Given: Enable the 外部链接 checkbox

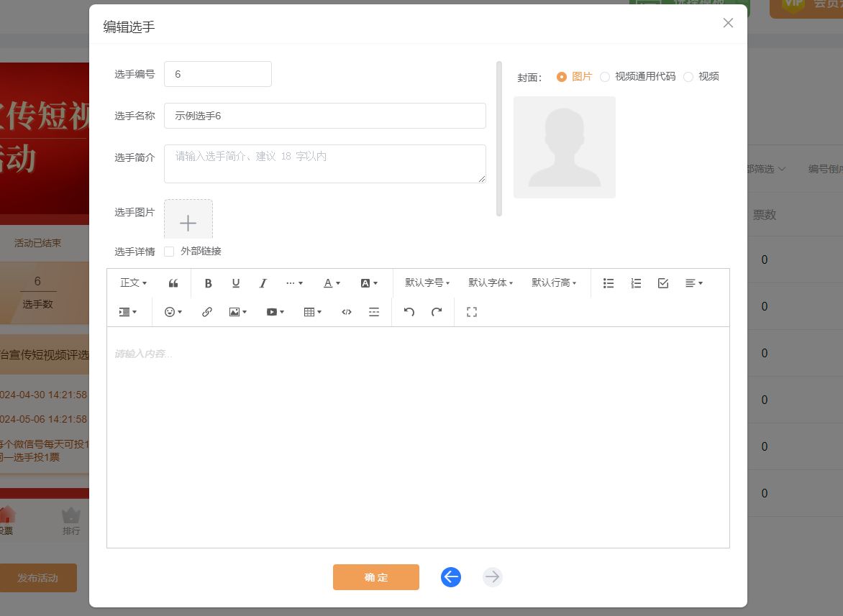Looking at the screenshot, I should [x=168, y=251].
